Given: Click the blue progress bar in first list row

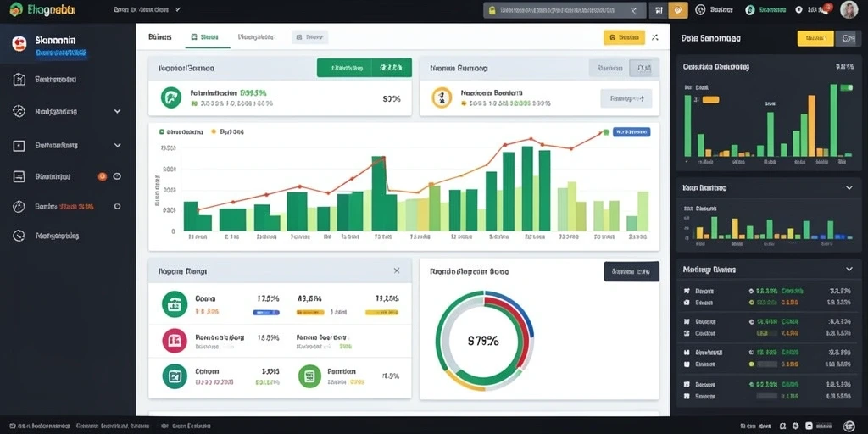Looking at the screenshot, I should 266,313.
